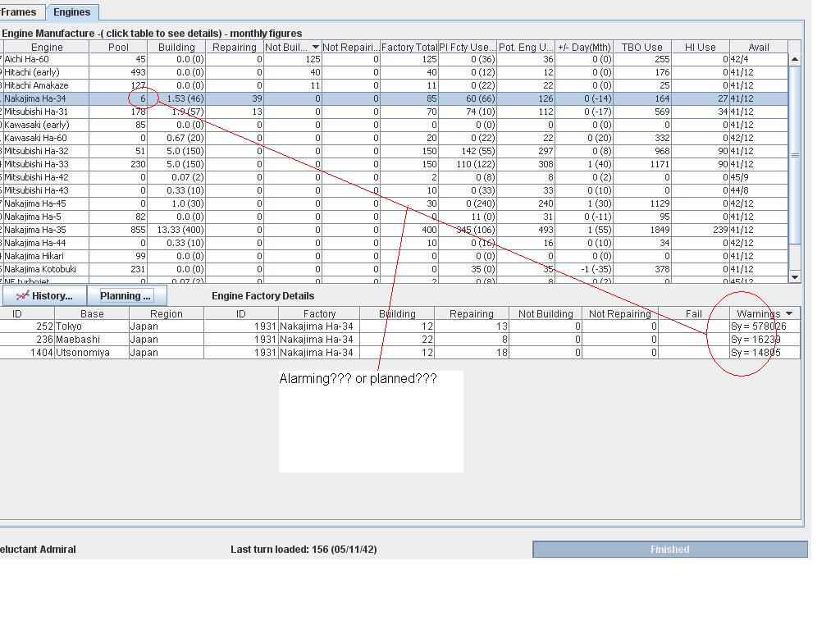The width and height of the screenshot is (840, 630).
Task: Click Factory column header in details table
Action: point(319,313)
